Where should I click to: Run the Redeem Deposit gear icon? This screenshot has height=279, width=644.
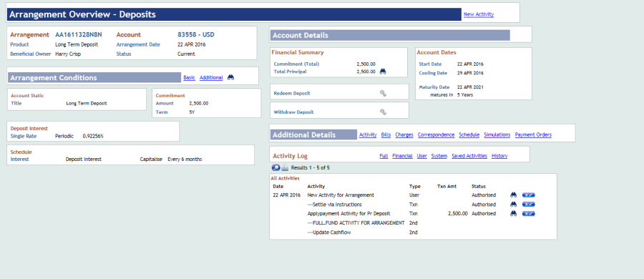(383, 93)
